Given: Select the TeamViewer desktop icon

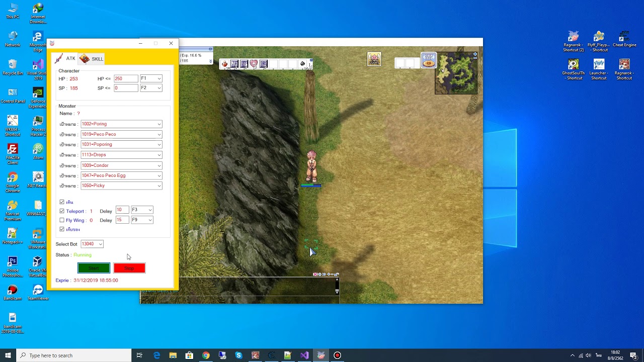Looking at the screenshot, I should click(x=38, y=293).
